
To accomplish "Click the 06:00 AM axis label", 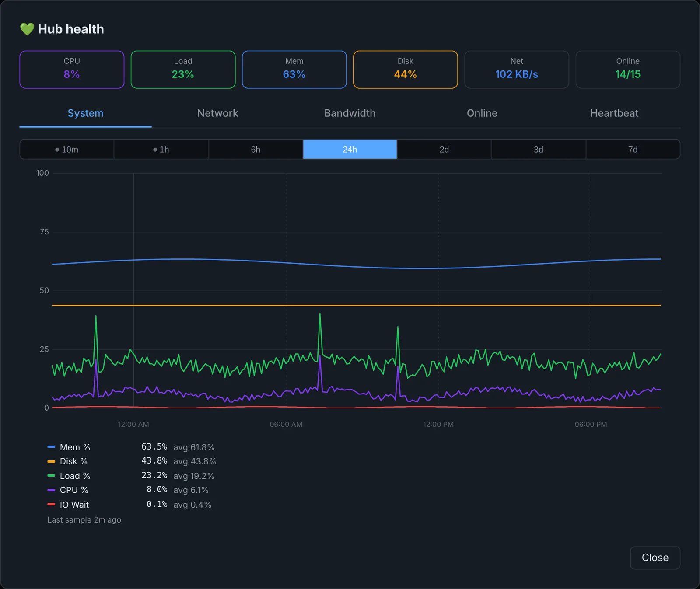I will (286, 424).
